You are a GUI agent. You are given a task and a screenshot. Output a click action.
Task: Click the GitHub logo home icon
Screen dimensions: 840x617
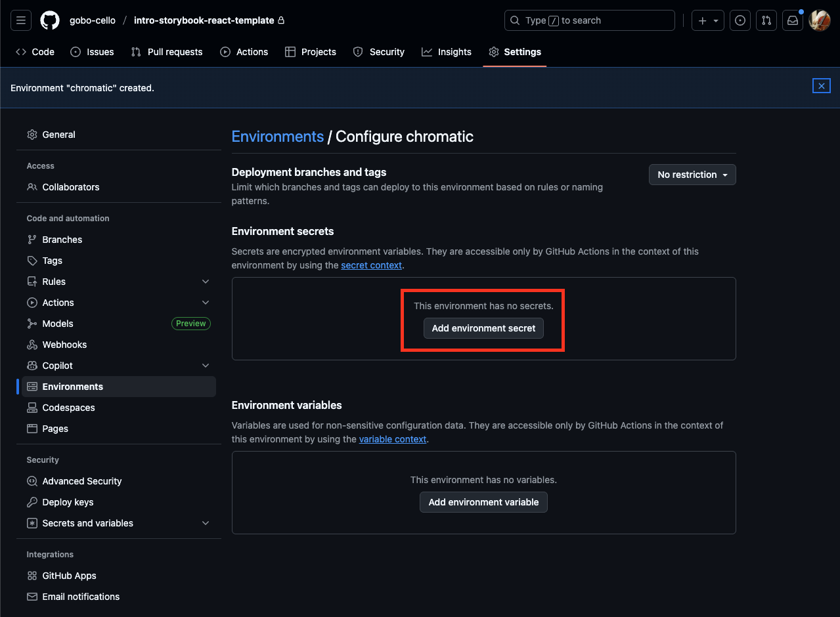pos(50,20)
